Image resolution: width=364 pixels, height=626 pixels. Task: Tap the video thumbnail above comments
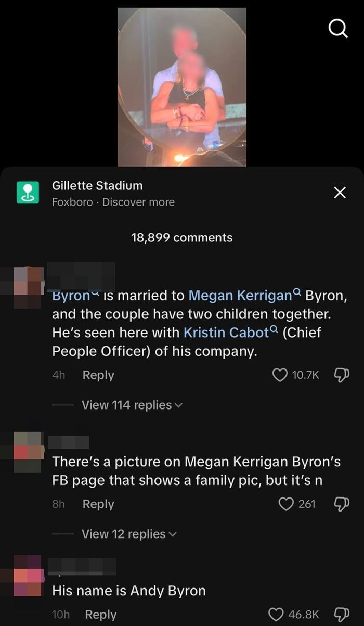(x=182, y=87)
